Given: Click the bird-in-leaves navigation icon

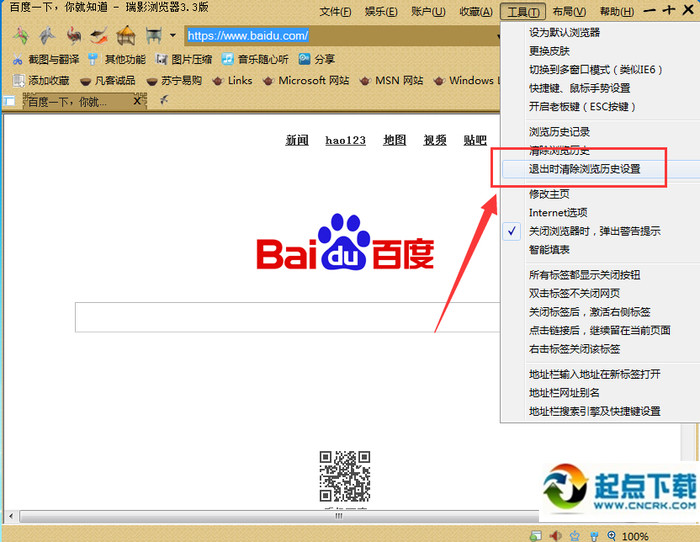Looking at the screenshot, I should tap(21, 35).
